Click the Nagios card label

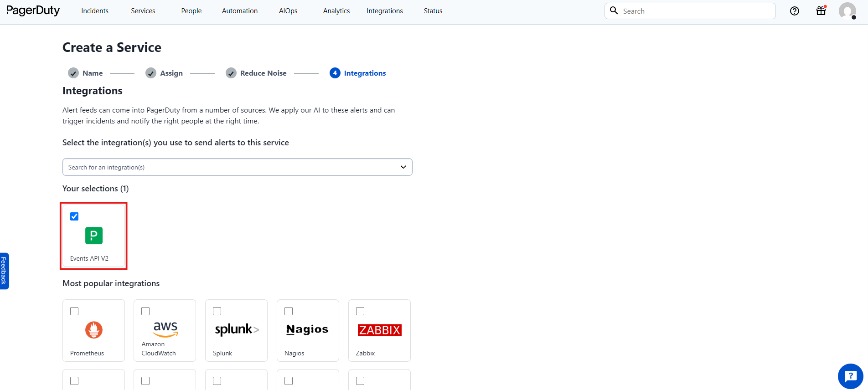tap(294, 353)
